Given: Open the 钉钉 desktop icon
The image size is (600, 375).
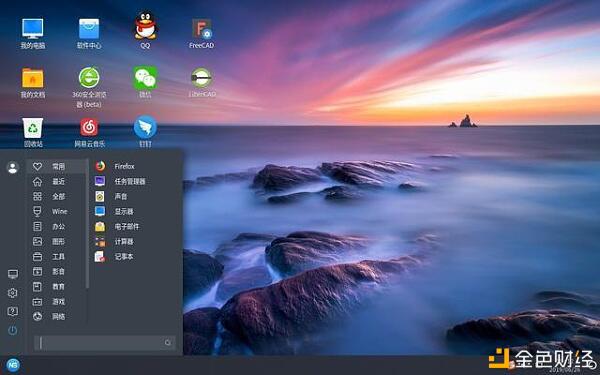Looking at the screenshot, I should [145, 131].
